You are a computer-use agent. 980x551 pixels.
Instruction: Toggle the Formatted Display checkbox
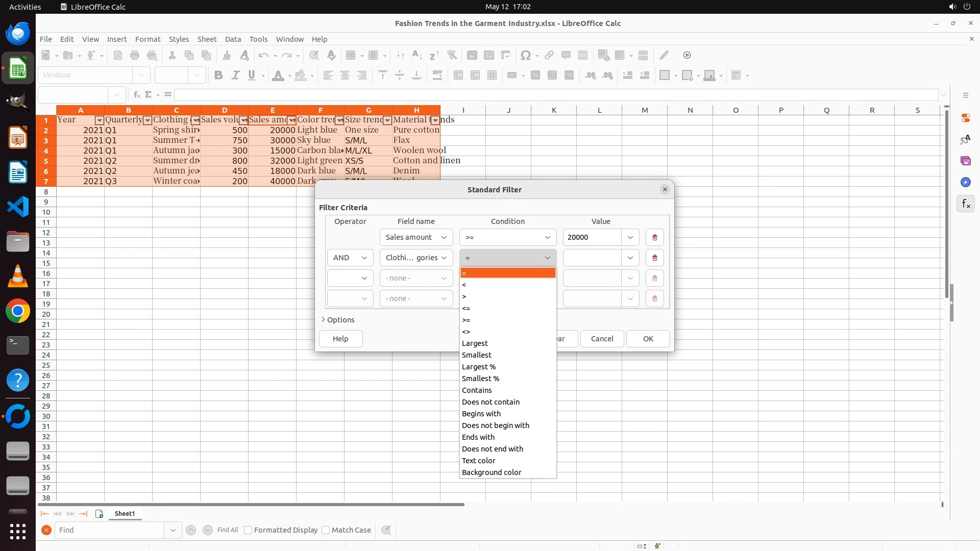(248, 530)
